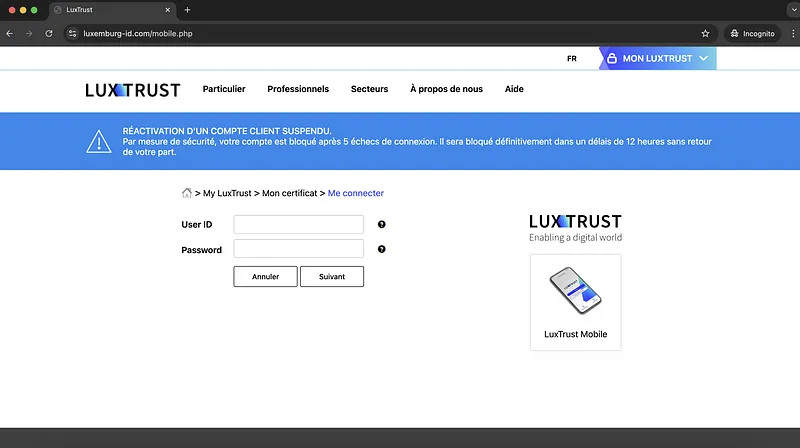Click the help icon beside Password
This screenshot has width=800, height=448.
pyautogui.click(x=382, y=249)
